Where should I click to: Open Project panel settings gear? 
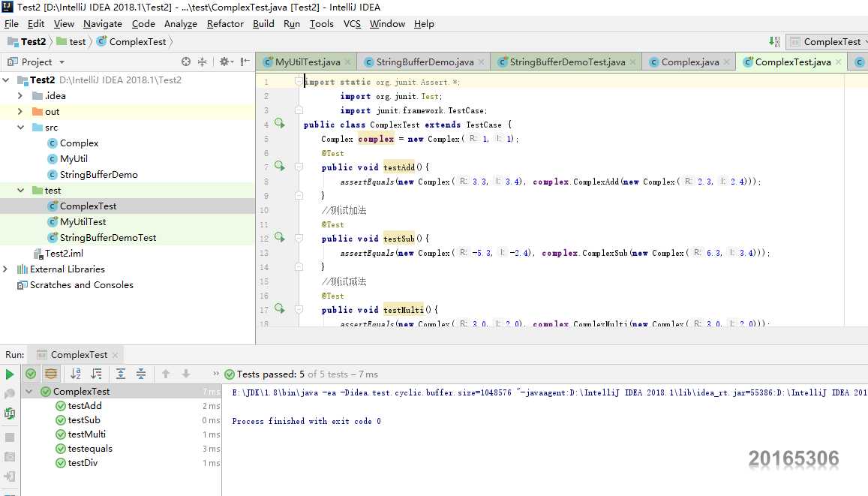pos(224,62)
